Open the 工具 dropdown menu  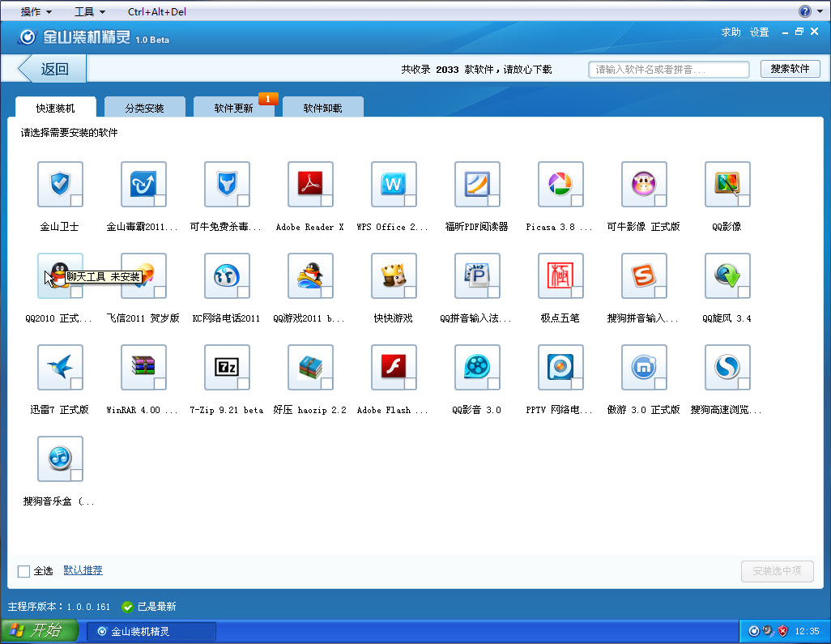pyautogui.click(x=90, y=11)
